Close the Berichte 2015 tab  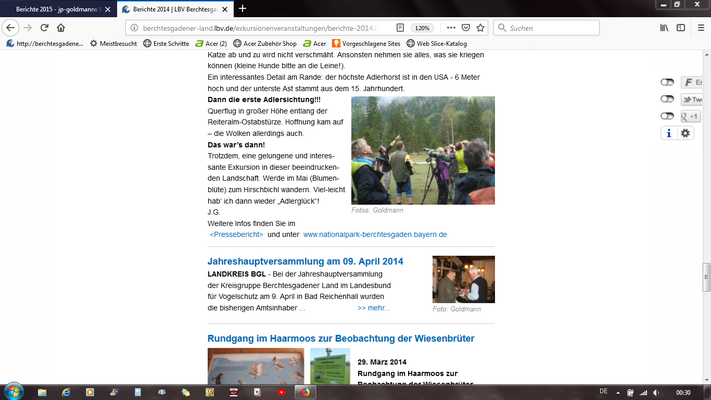click(x=107, y=9)
